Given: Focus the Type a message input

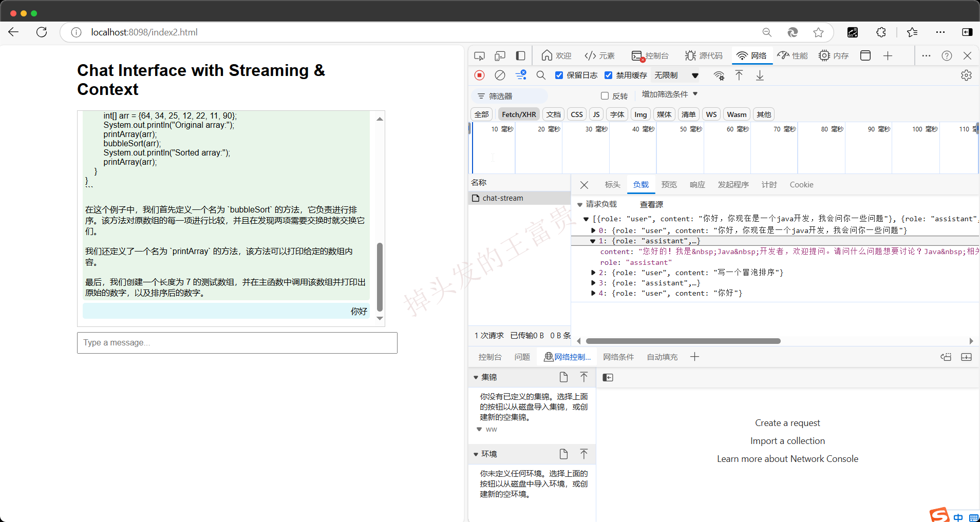Looking at the screenshot, I should pyautogui.click(x=237, y=343).
